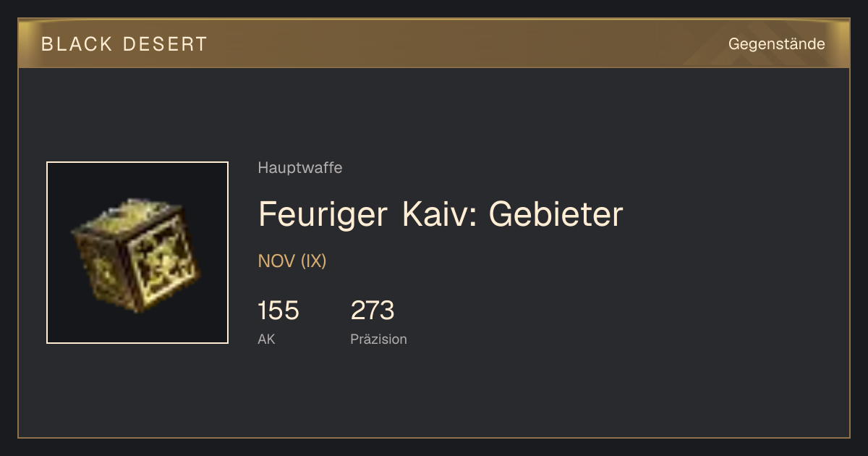Click the gold header banner bar
Image resolution: width=868 pixels, height=456 pixels.
(434, 43)
